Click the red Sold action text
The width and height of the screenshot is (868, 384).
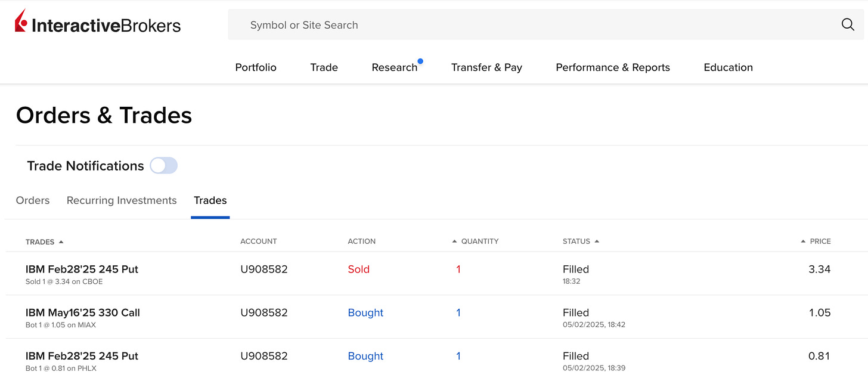point(359,269)
